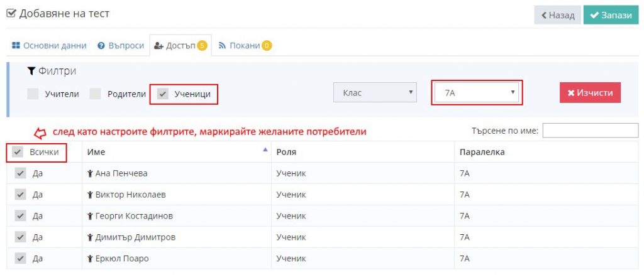Uncheck the Ученици filter checkbox
This screenshot has width=644, height=275.
(163, 94)
